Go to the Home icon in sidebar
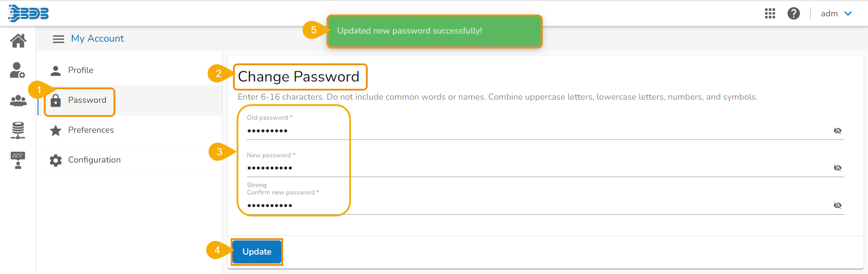The image size is (868, 274). pyautogui.click(x=18, y=41)
